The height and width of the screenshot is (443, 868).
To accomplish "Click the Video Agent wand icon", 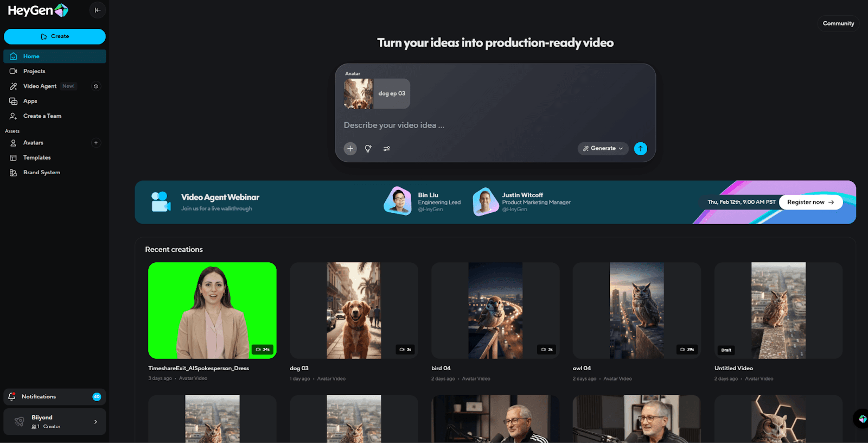I will tap(14, 86).
